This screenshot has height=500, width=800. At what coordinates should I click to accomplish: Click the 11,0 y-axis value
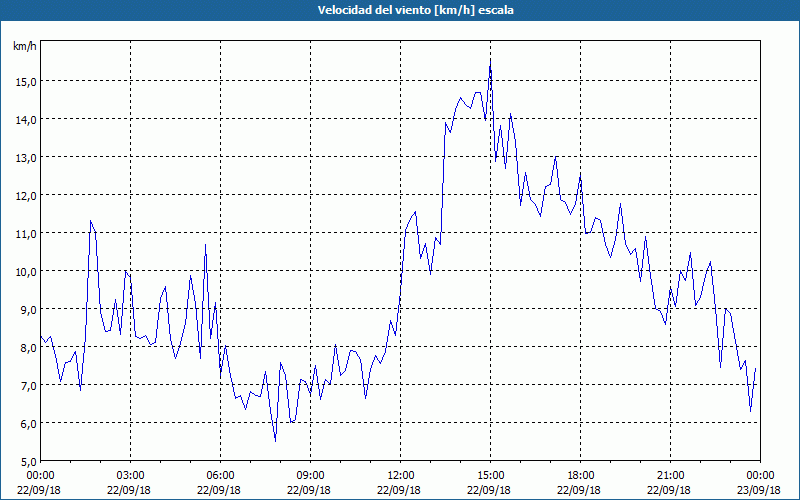point(26,233)
